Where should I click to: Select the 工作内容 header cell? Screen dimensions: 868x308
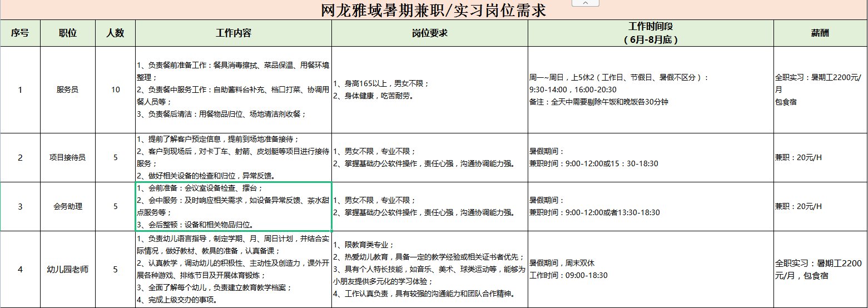click(x=234, y=33)
